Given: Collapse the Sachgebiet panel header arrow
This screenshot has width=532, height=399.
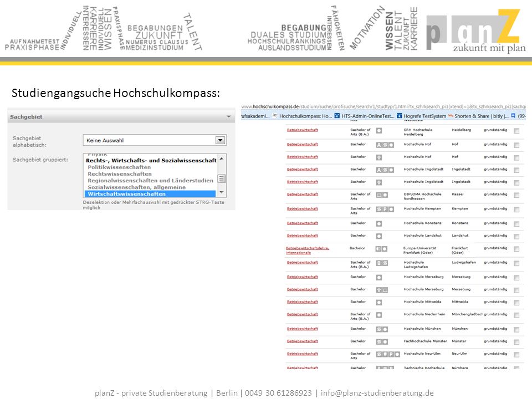Looking at the screenshot, I should click(x=229, y=117).
